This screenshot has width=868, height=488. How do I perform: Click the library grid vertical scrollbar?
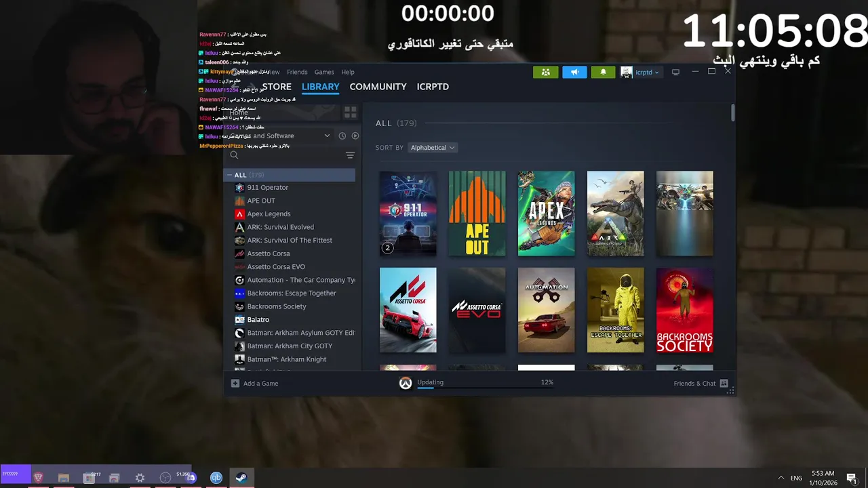pos(732,113)
